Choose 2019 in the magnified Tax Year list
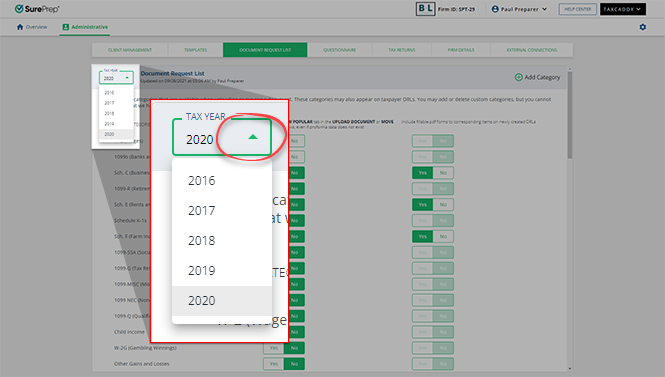Viewport: 665px width, 377px height. (x=222, y=271)
